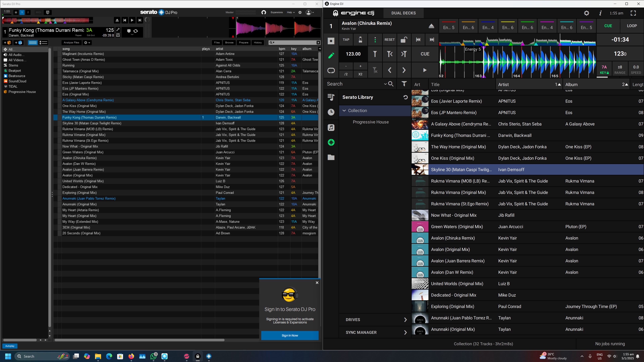
Task: Select the LOOP tab in Engine DJ
Action: [x=632, y=26]
